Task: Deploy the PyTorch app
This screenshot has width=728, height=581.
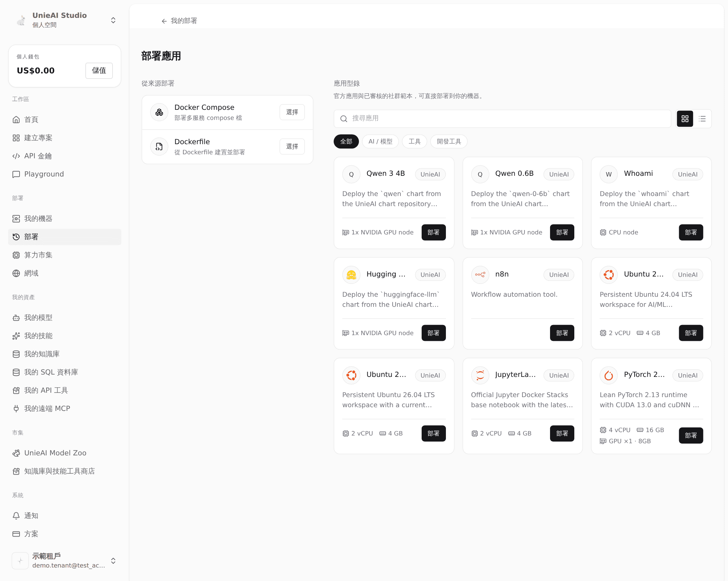Action: pyautogui.click(x=691, y=435)
